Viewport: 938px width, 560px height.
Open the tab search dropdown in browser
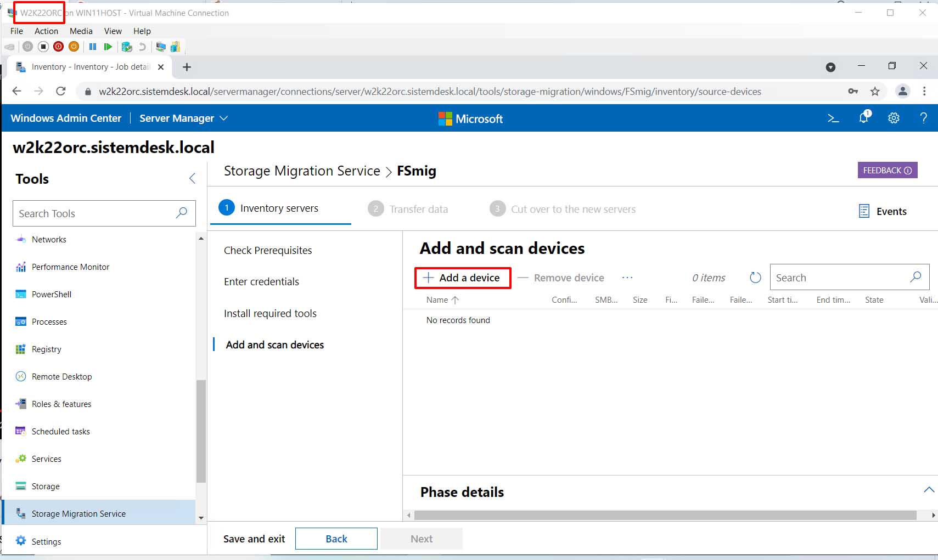tap(830, 67)
